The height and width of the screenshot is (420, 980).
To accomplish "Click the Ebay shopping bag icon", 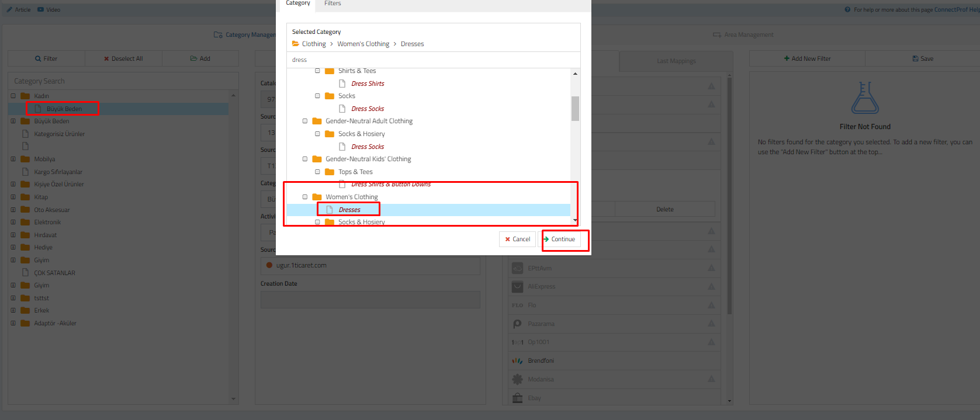I will pyautogui.click(x=517, y=398).
